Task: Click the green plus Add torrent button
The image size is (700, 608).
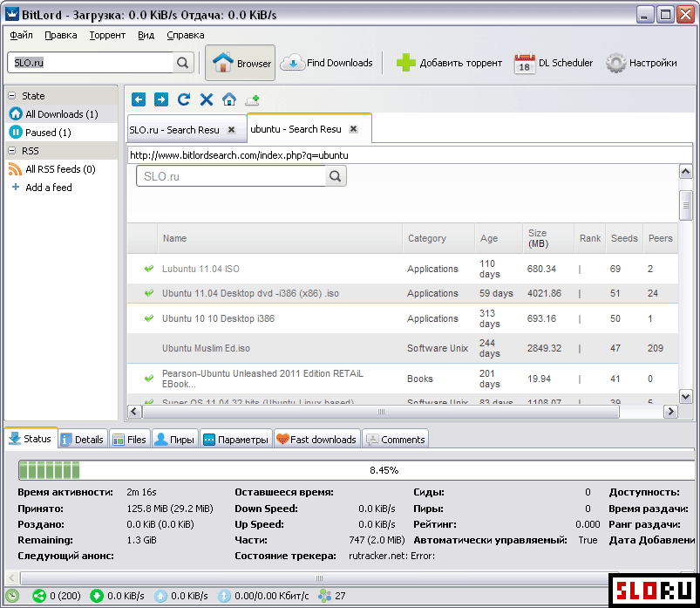Action: click(x=449, y=63)
